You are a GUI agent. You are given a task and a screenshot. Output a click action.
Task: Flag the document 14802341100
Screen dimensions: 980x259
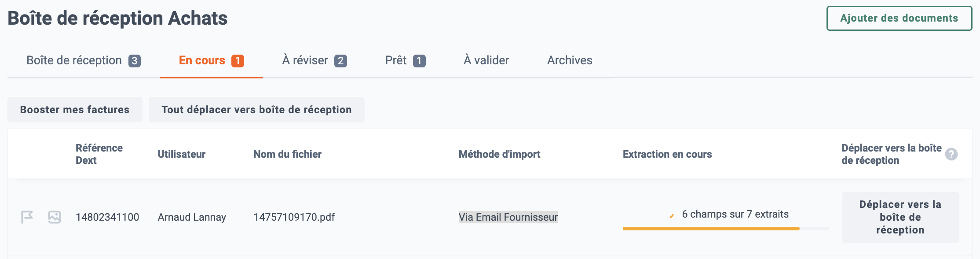[x=27, y=217]
